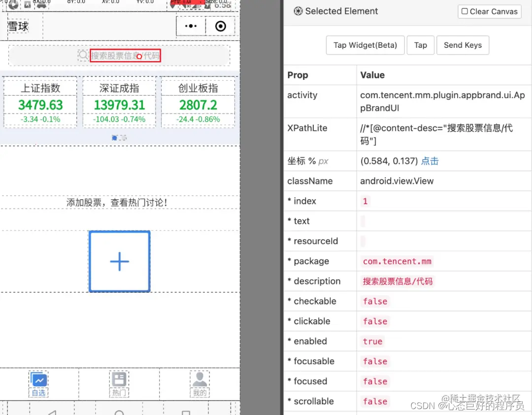This screenshot has height=415, width=532.
Task: Click the -104.03 -0.74% change text
Action: [x=119, y=119]
